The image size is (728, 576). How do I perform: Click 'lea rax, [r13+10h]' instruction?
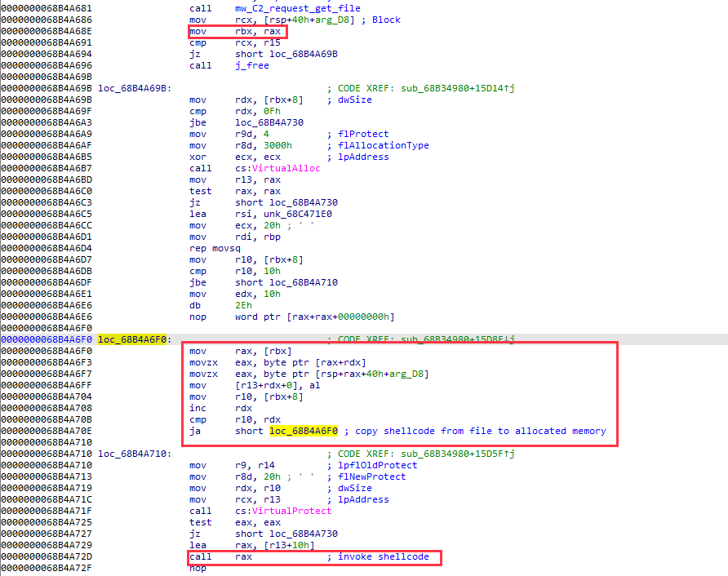pyautogui.click(x=252, y=545)
